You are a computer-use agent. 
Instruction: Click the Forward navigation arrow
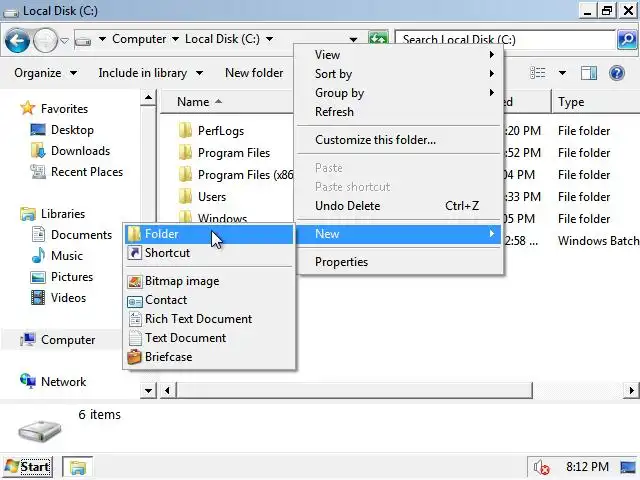45,40
